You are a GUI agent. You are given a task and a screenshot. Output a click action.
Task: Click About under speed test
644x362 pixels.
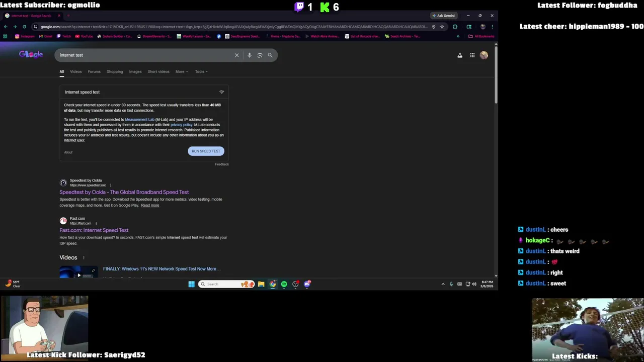68,152
